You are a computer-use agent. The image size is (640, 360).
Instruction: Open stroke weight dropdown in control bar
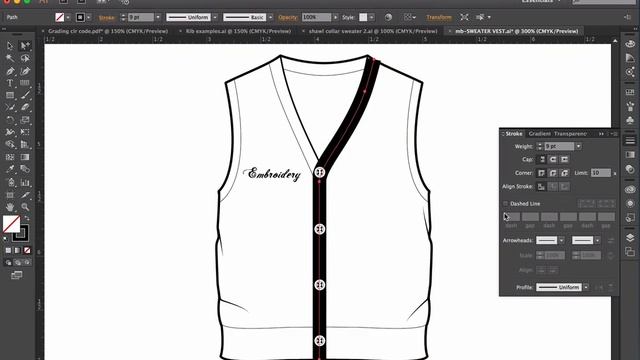pyautogui.click(x=158, y=17)
